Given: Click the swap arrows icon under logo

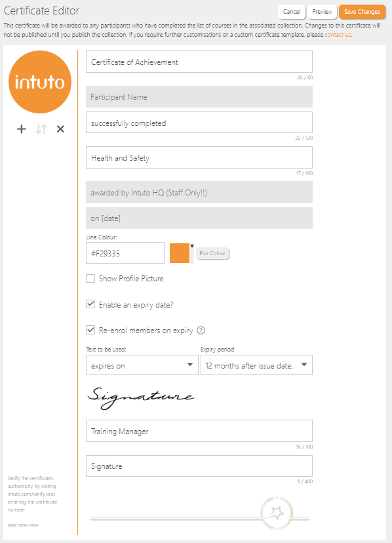Looking at the screenshot, I should (41, 129).
